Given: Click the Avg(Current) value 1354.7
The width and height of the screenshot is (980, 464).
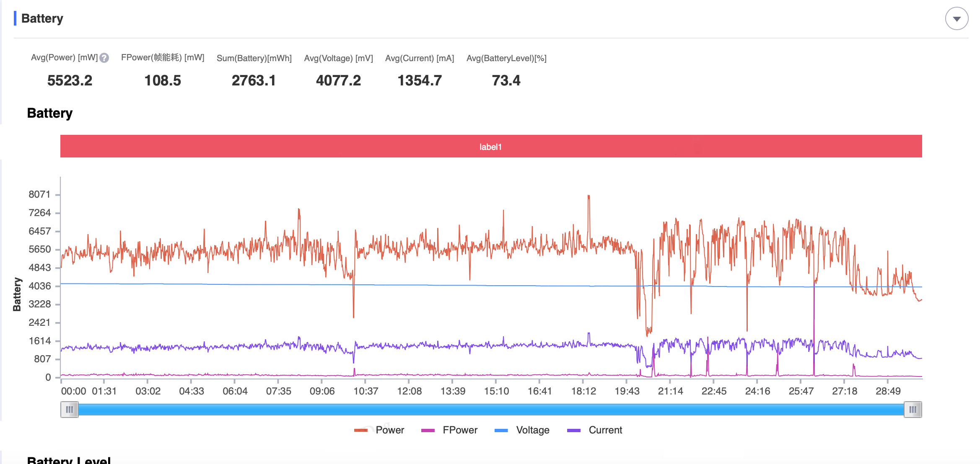Looking at the screenshot, I should [420, 80].
